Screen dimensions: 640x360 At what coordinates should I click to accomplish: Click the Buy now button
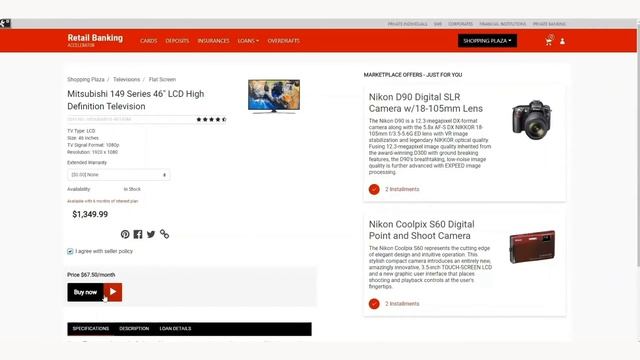tap(85, 292)
